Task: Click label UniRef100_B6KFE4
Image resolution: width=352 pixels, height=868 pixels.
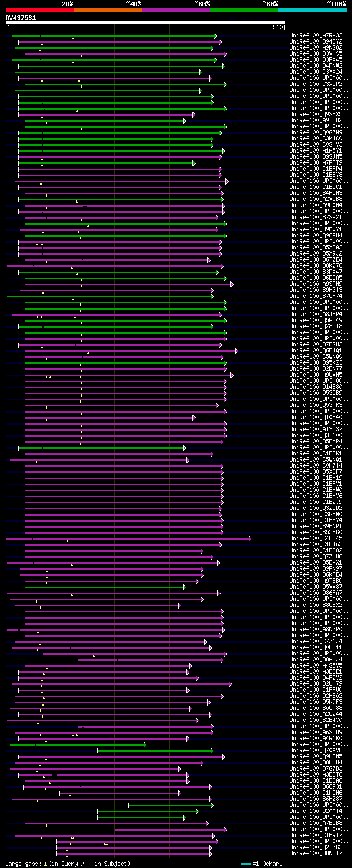Action: click(x=316, y=575)
